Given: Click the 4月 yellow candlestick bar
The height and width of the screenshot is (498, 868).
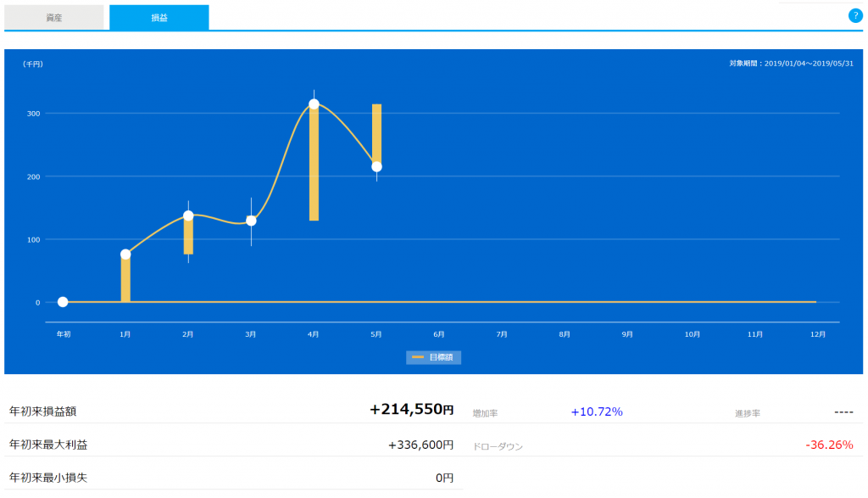Looking at the screenshot, I should click(x=314, y=170).
